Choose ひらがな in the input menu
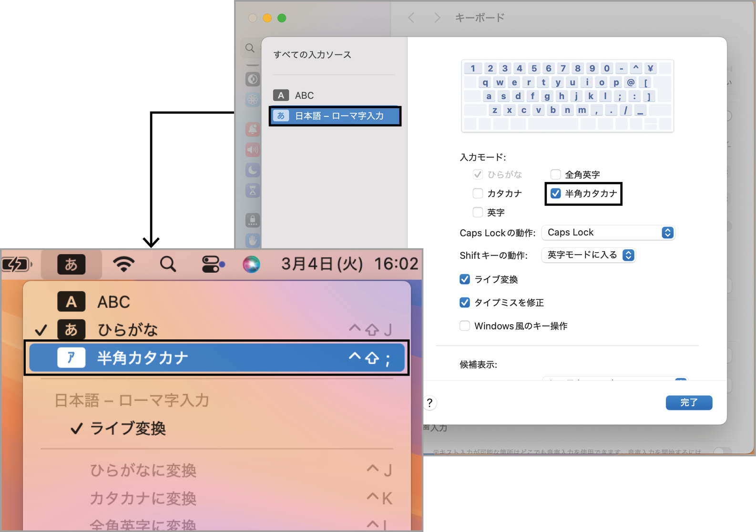Screen dimensions: 756x532 (217, 329)
